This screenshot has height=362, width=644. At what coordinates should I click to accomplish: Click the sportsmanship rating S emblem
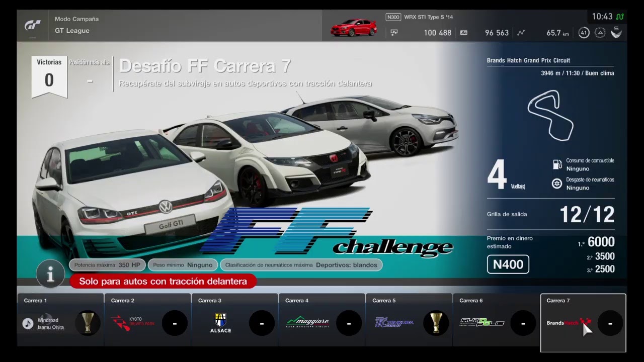tap(616, 33)
